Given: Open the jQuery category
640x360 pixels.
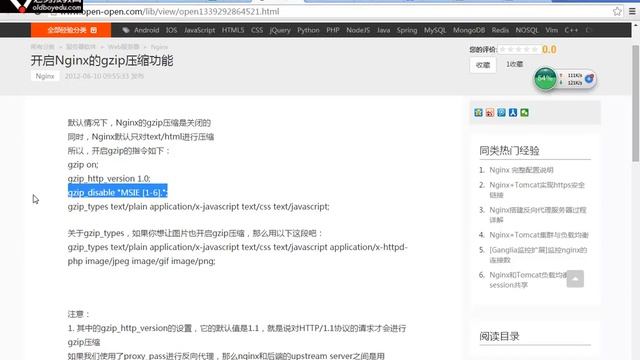Looking at the screenshot, I should point(280,30).
